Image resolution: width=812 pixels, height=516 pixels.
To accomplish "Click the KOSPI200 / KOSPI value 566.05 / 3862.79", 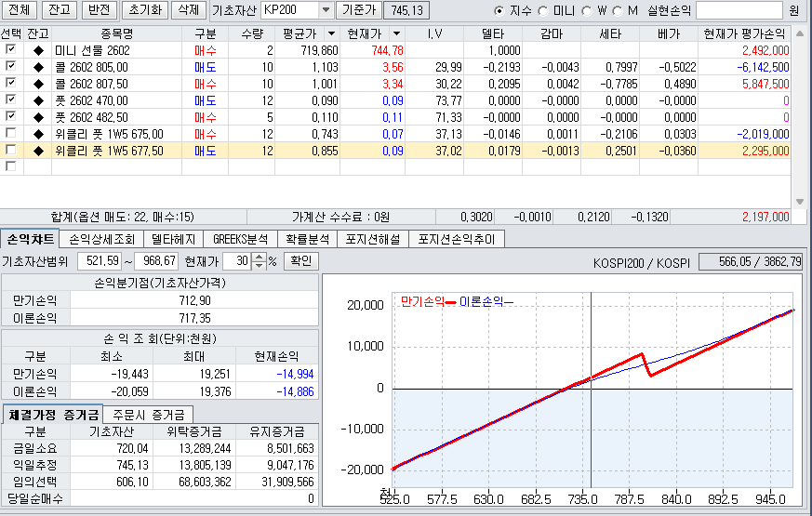I will [x=751, y=262].
